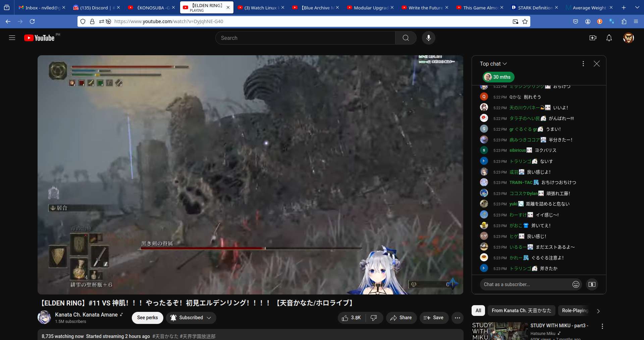Click Kanata Amane channel avatar
Screen dimensions: 644x340
[44, 318]
